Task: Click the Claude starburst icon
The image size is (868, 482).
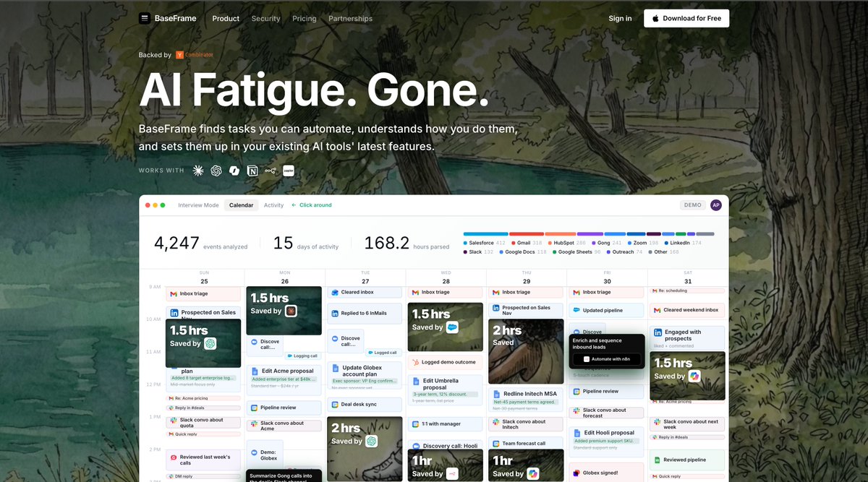Action: [198, 171]
